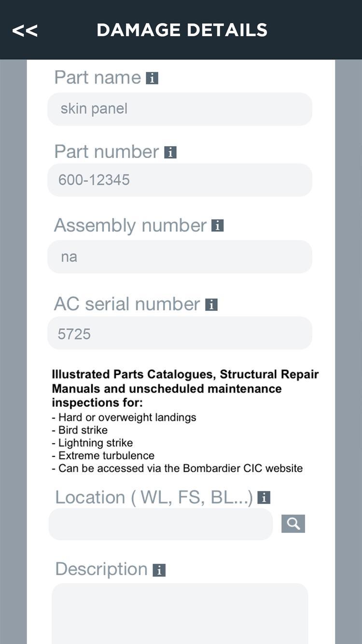This screenshot has height=644, width=362.
Task: Show info for Part number
Action: pyautogui.click(x=170, y=153)
